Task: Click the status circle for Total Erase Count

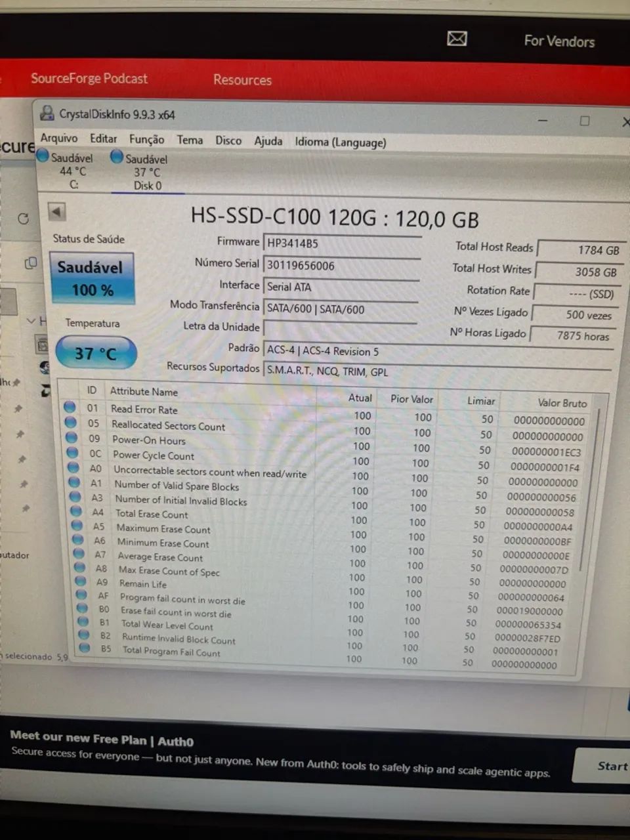Action: pos(77,511)
